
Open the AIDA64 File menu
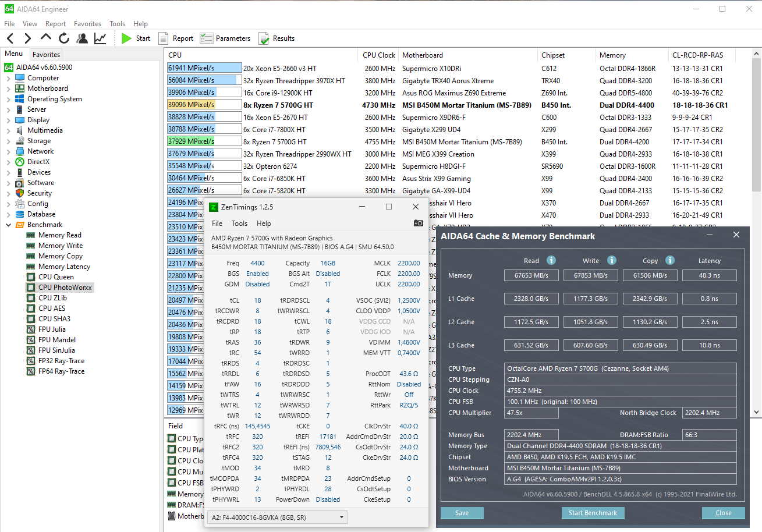(9, 24)
